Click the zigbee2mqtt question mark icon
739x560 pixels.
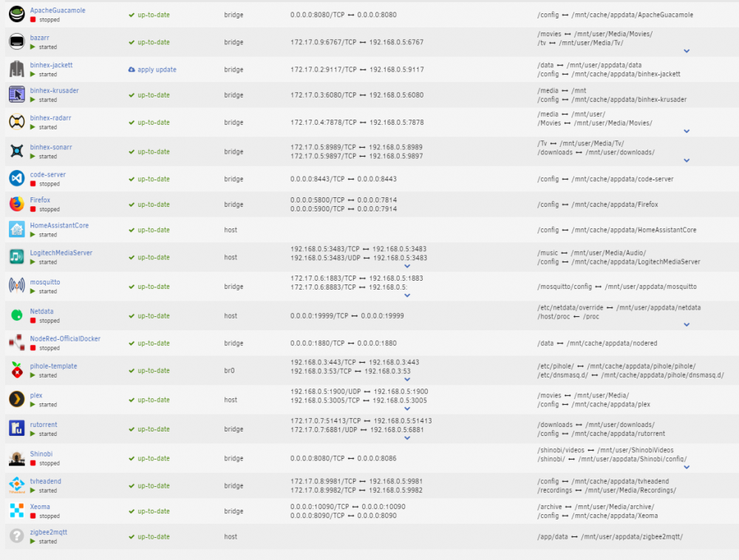click(x=16, y=536)
